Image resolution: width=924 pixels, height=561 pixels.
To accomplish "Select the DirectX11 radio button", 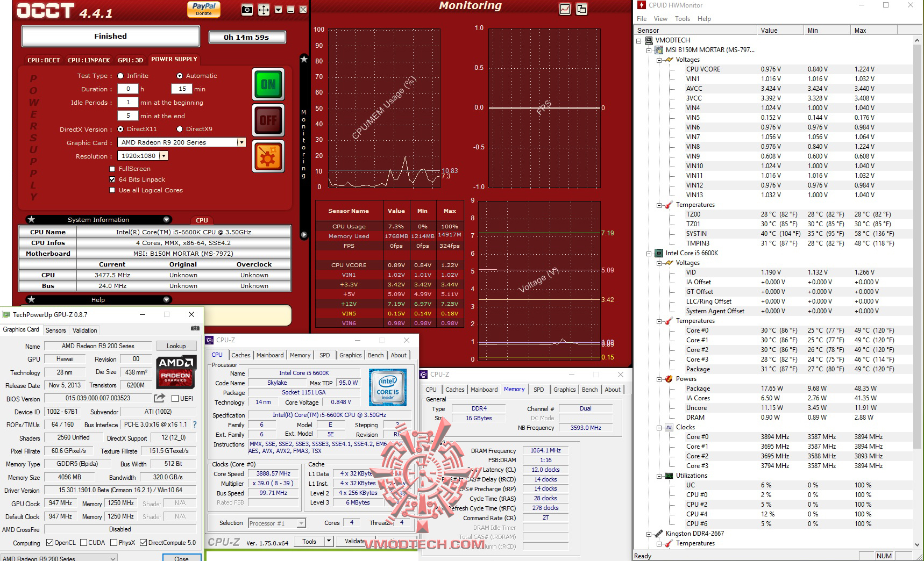I will pyautogui.click(x=120, y=129).
